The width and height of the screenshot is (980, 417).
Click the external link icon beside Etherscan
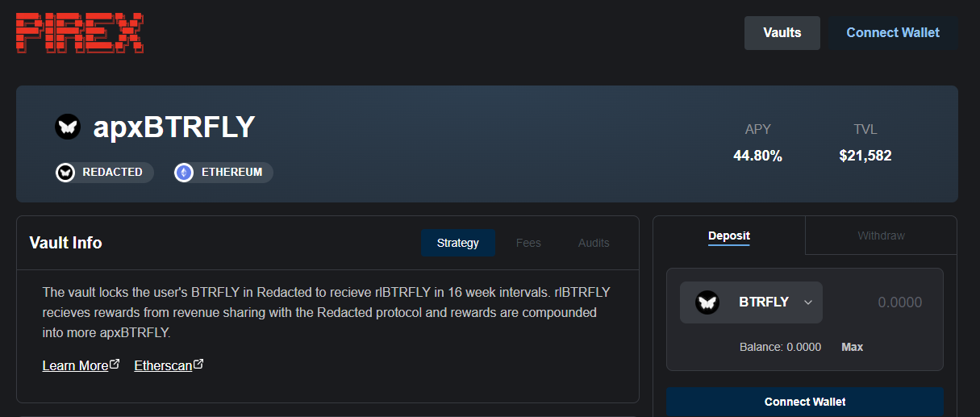click(x=198, y=365)
